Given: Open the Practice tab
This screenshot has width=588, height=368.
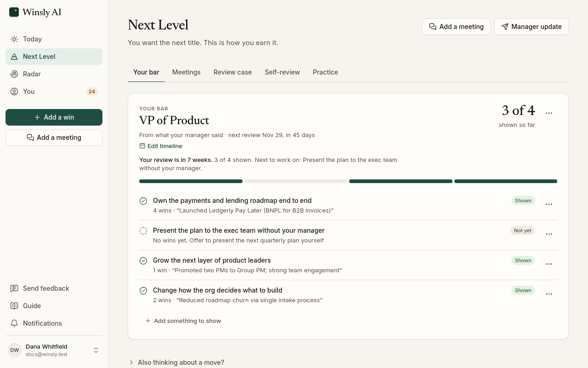Looking at the screenshot, I should (x=325, y=72).
